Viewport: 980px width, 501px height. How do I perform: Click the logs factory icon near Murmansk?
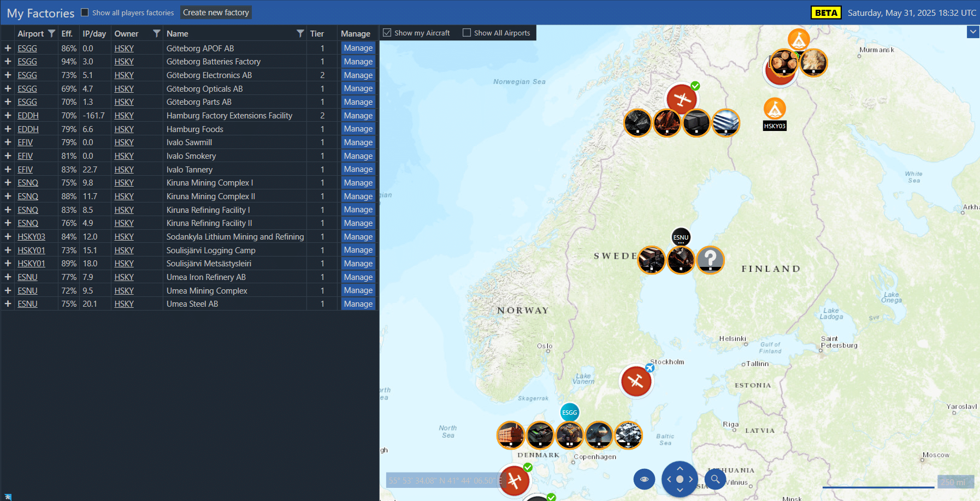click(784, 62)
